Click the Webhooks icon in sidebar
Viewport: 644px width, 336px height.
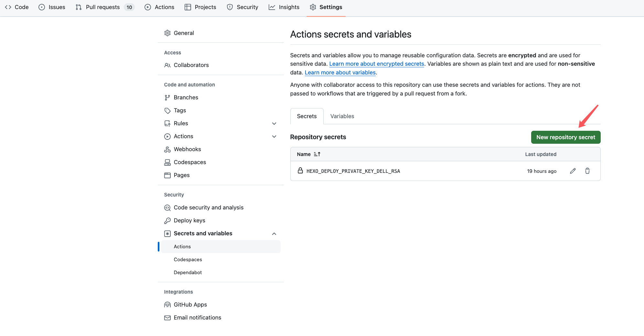(167, 149)
